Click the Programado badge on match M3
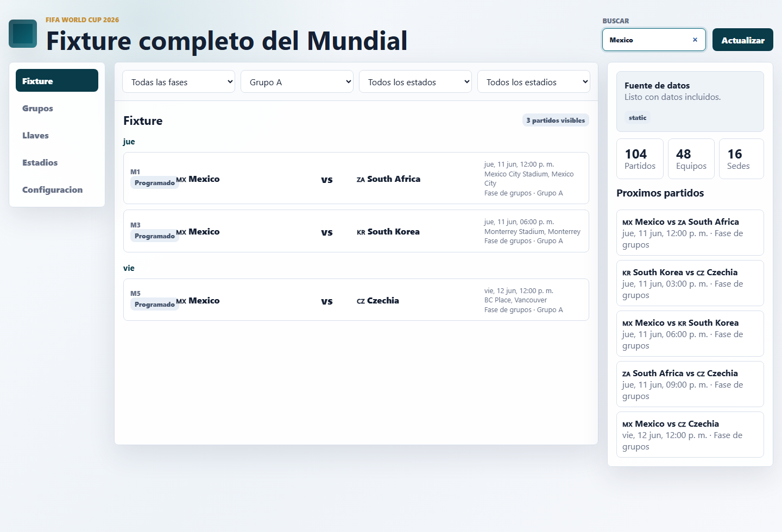The image size is (782, 532). [154, 236]
